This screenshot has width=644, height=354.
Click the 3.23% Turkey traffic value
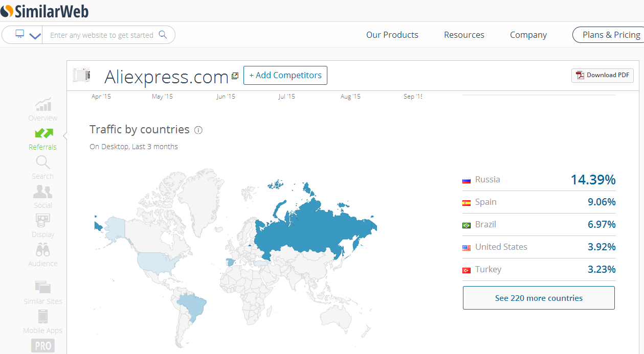click(602, 269)
